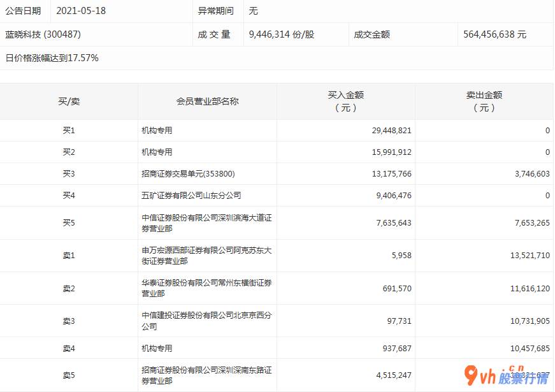Screen dimensions: 555x392
Task: Click 招商证券交易单元(353800)
Action: (189, 174)
